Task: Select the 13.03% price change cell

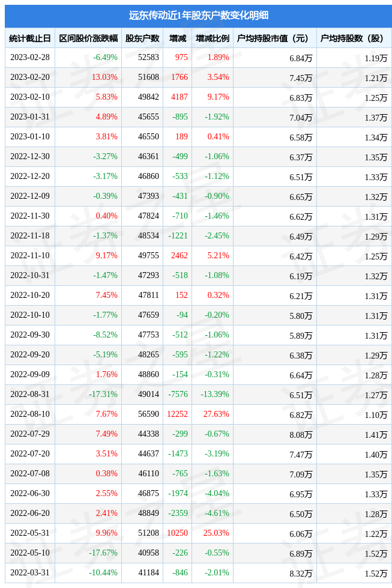Action: click(104, 77)
